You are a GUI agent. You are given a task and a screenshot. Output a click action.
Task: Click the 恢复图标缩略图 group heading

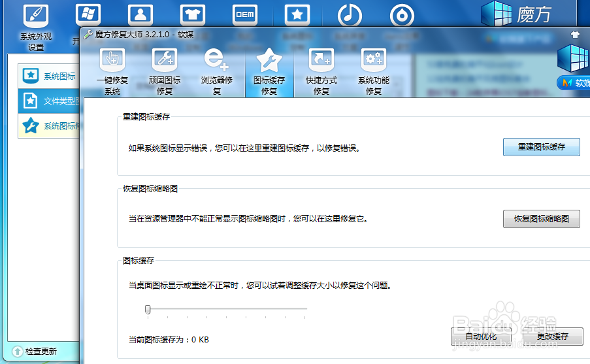(150, 189)
